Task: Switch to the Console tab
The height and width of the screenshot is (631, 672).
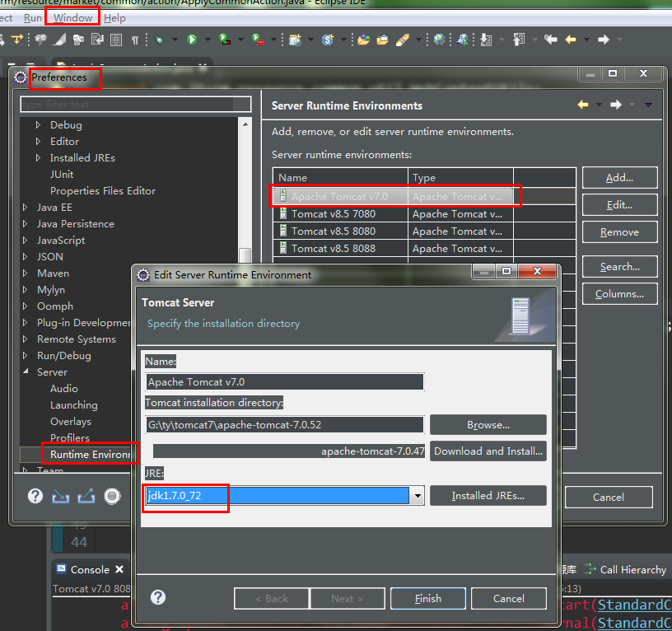Action: click(x=90, y=570)
